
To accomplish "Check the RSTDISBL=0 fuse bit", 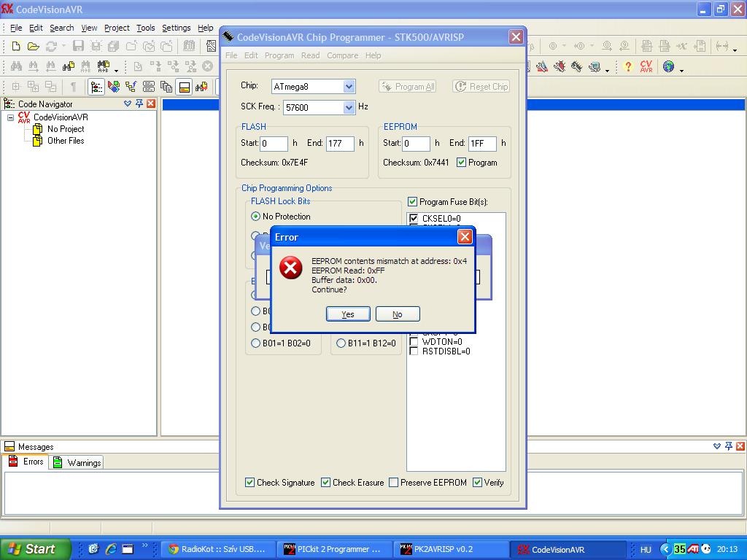I will pyautogui.click(x=414, y=351).
